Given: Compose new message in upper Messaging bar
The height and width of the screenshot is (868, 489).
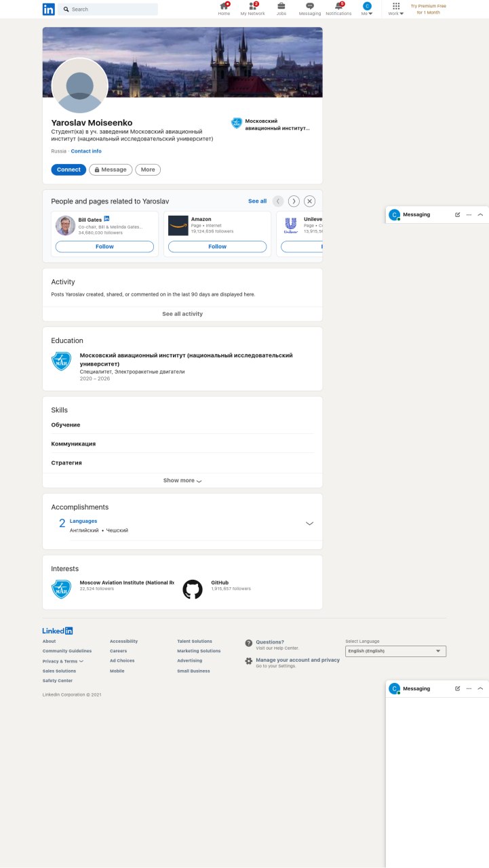Looking at the screenshot, I should tap(457, 214).
